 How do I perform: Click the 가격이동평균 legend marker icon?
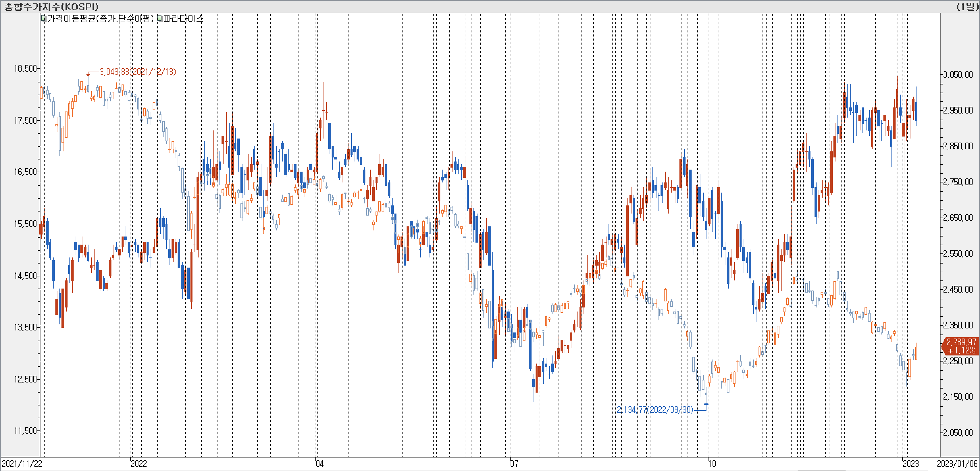coord(43,18)
